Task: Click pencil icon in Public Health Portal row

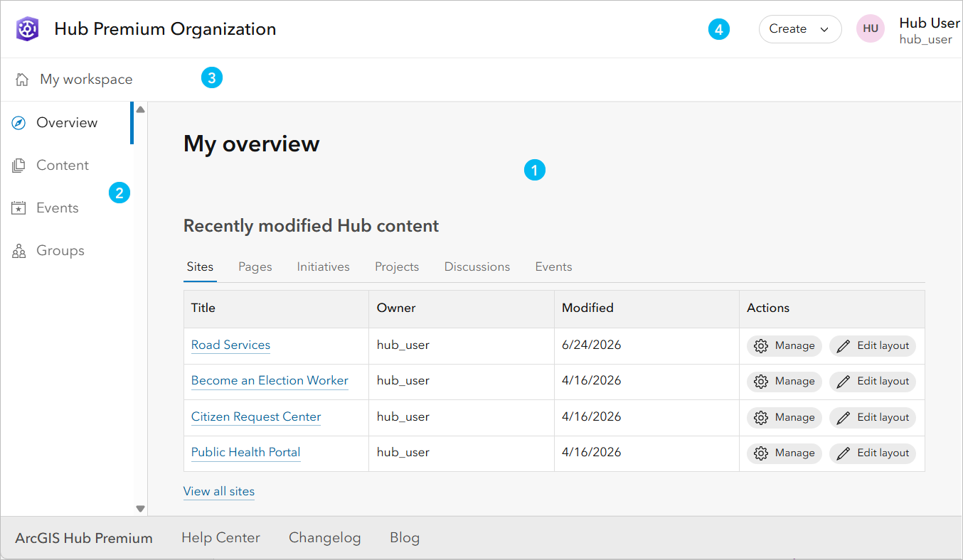Action: point(844,453)
